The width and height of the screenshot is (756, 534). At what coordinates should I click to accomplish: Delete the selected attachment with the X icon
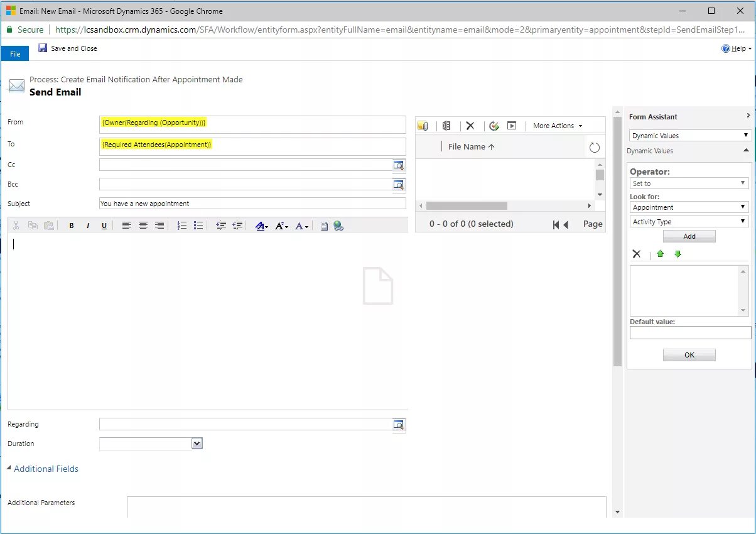tap(470, 126)
